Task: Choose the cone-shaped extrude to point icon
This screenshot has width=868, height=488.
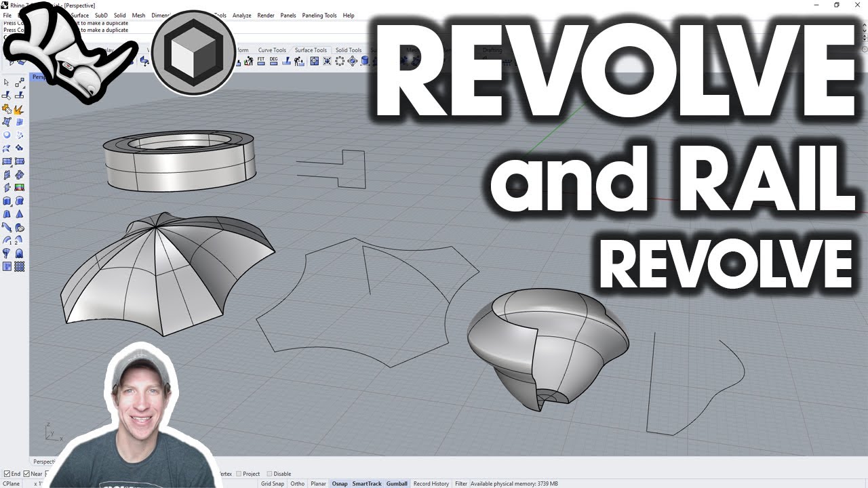Action: click(20, 213)
